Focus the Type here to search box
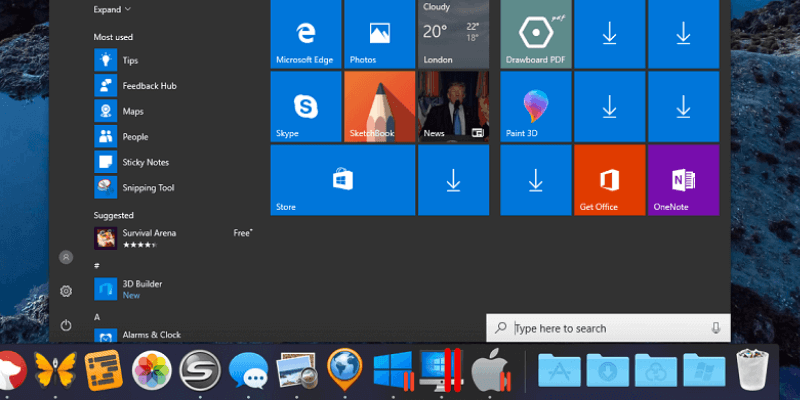This screenshot has width=800, height=400. pyautogui.click(x=608, y=328)
